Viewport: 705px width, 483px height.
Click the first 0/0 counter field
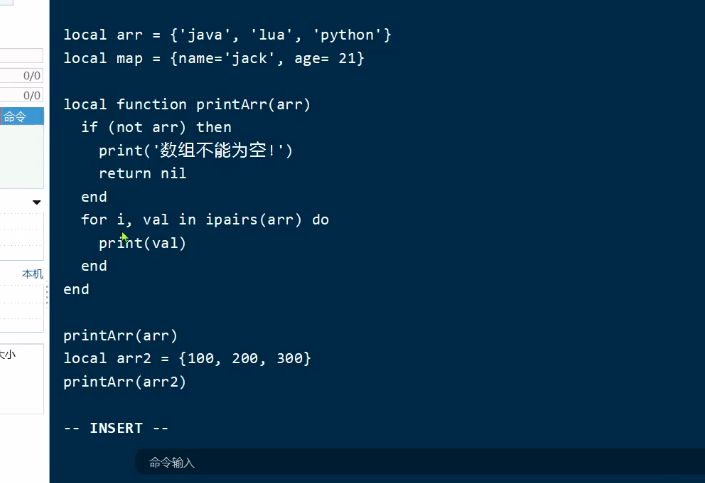pos(20,75)
